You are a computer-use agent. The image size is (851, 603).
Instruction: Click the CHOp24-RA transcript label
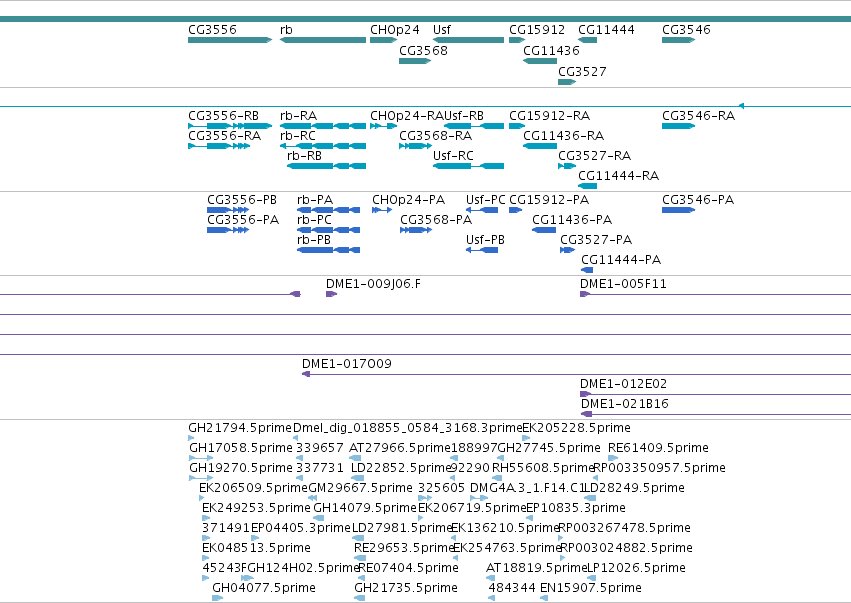pos(407,116)
